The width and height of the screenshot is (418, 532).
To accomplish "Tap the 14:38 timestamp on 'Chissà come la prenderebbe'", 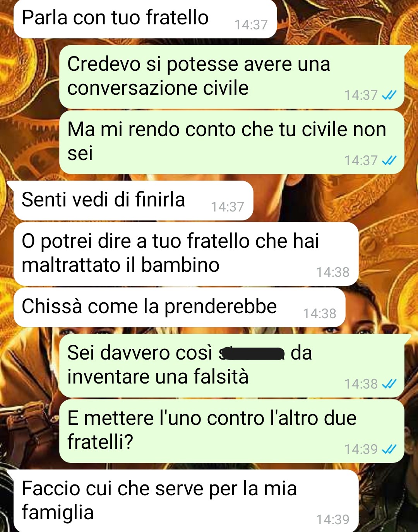I will 320,314.
